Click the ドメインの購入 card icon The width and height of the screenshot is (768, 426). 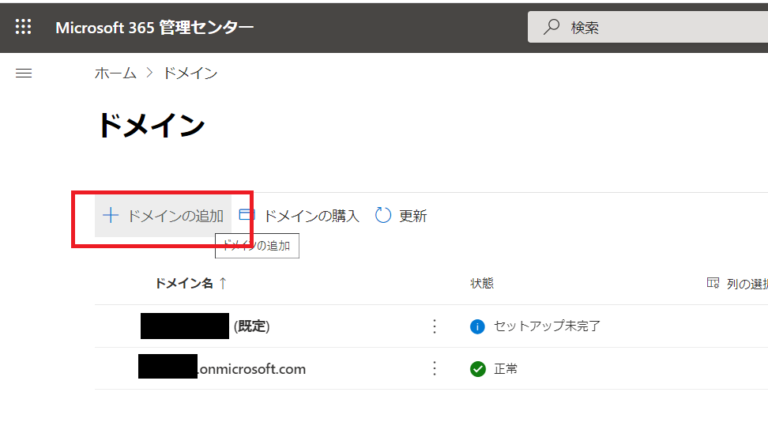246,215
